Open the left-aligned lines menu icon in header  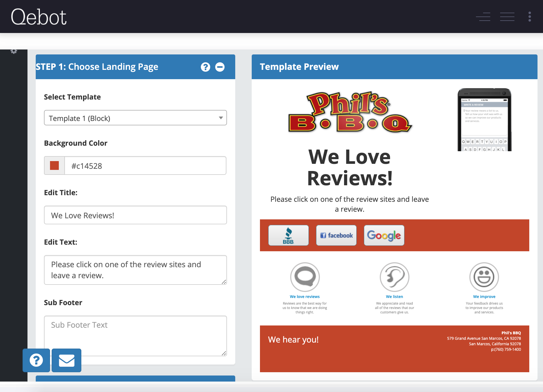coord(483,17)
